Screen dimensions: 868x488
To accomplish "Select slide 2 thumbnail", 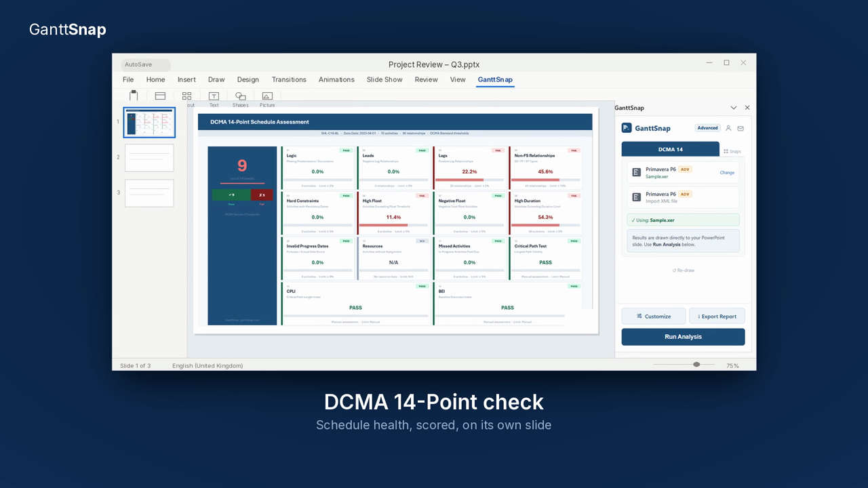I will coord(149,158).
